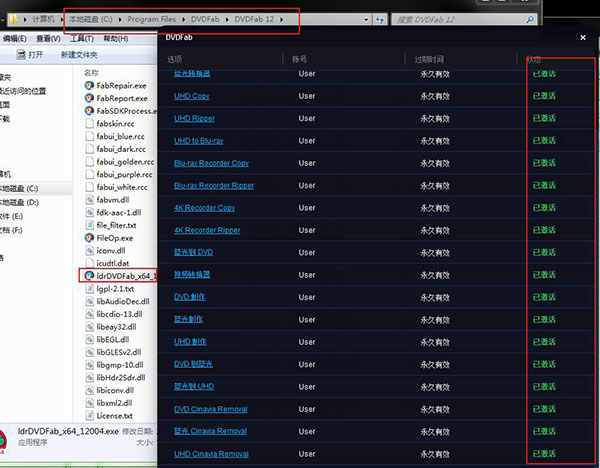
Task: Click the Program Files breadcrumb segment
Action: click(152, 19)
